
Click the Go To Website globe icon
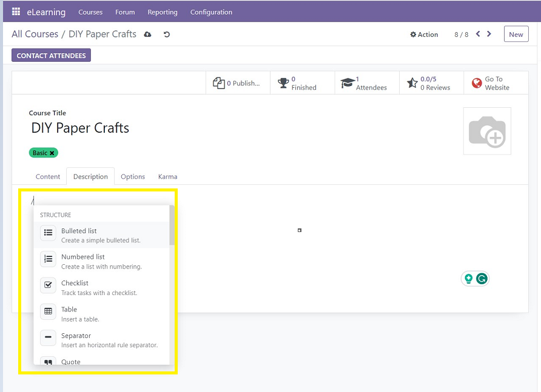click(477, 83)
